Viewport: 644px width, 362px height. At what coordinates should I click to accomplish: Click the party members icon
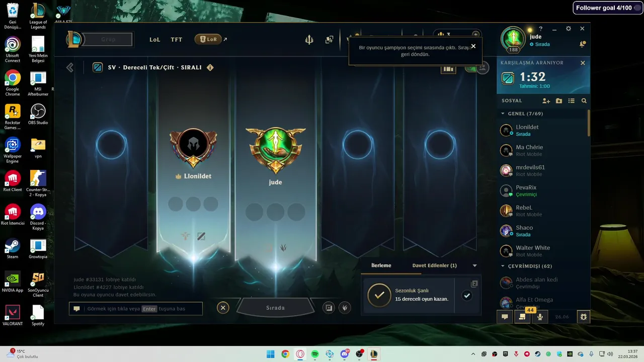(x=483, y=68)
